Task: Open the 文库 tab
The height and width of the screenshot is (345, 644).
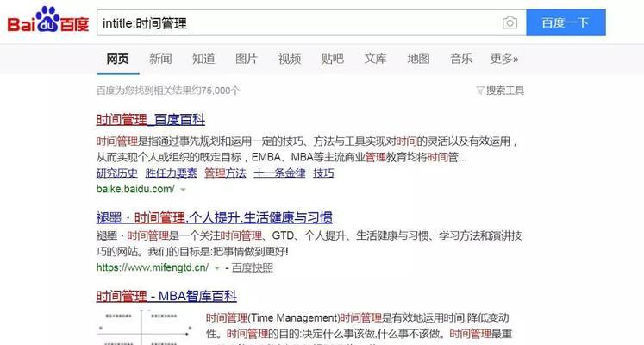Action: (x=375, y=60)
